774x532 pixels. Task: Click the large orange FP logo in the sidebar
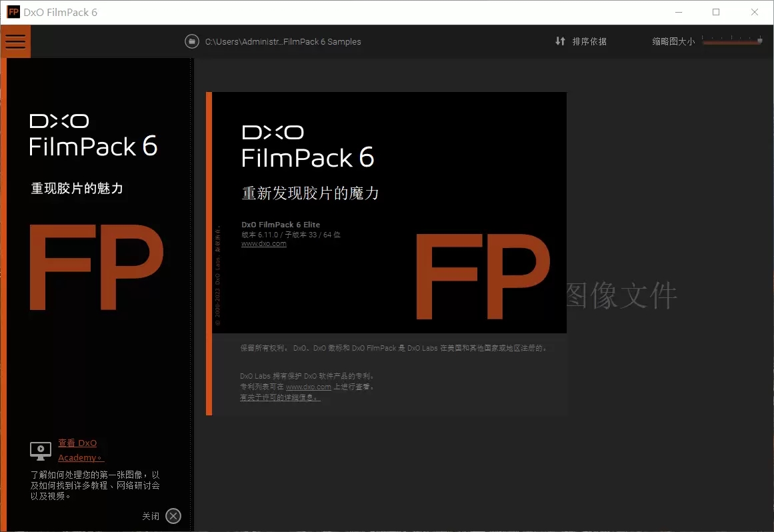point(95,267)
